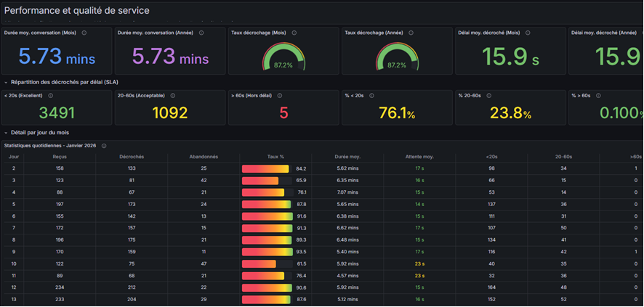Click info icon beside Durée moy. conversation (Mois)
This screenshot has height=307, width=644.
(84, 33)
